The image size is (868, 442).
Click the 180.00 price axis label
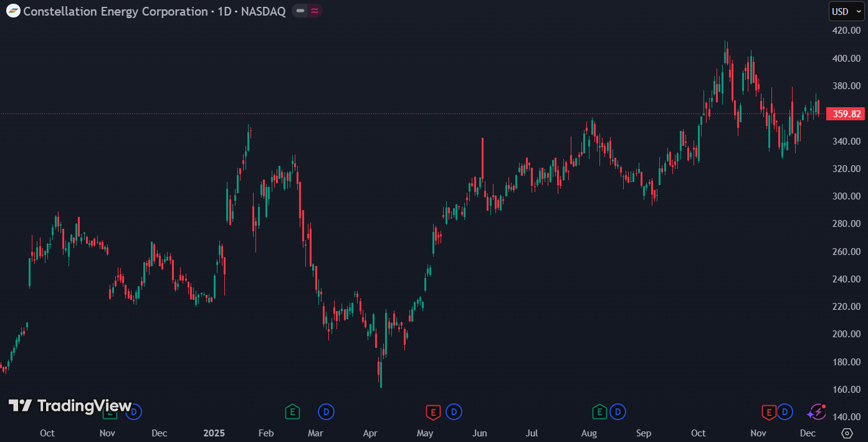[x=847, y=362]
